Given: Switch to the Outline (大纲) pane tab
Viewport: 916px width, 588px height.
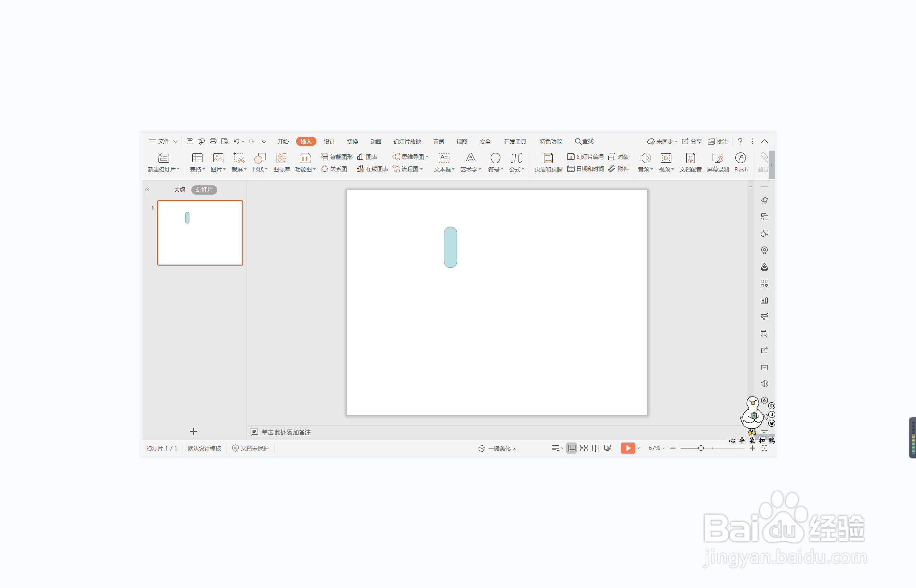Looking at the screenshot, I should pos(179,190).
